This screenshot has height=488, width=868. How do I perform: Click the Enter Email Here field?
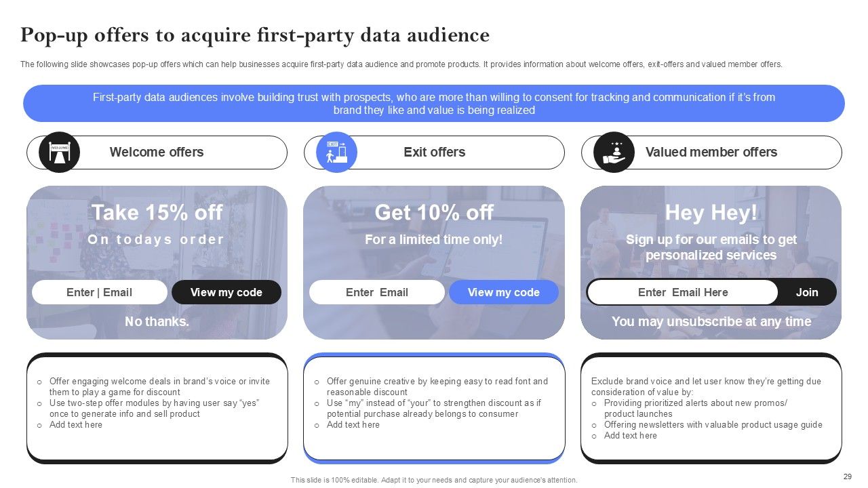point(682,292)
